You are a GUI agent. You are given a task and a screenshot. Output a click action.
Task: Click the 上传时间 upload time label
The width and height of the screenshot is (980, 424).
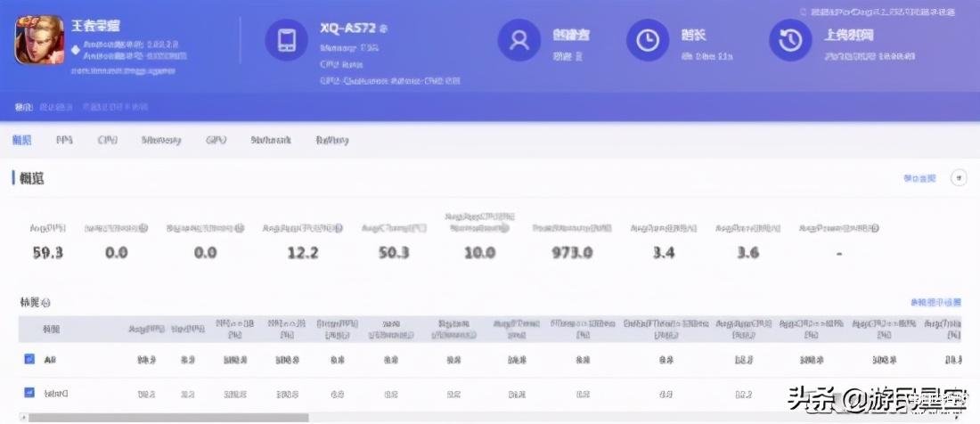tap(848, 35)
